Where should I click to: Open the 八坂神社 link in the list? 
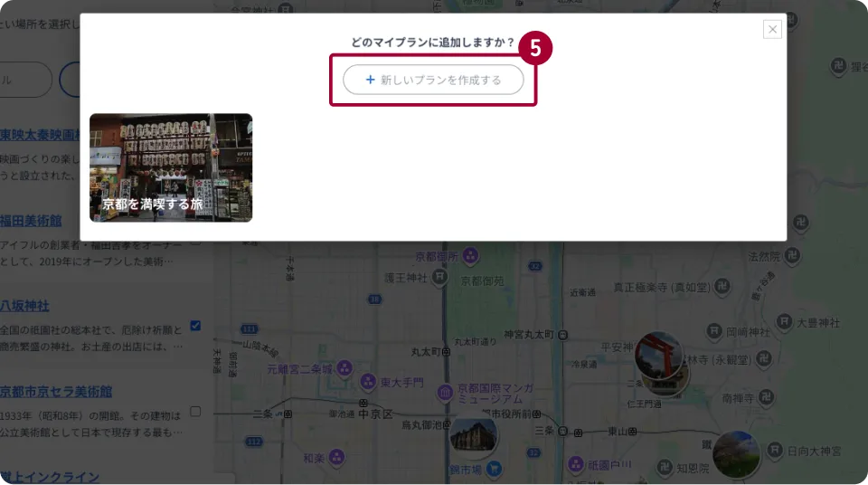pos(25,306)
